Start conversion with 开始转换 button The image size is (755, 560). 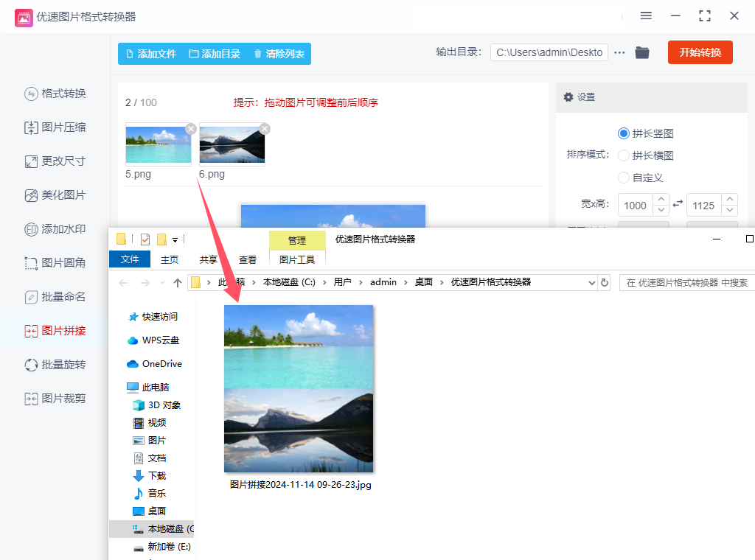pyautogui.click(x=700, y=52)
